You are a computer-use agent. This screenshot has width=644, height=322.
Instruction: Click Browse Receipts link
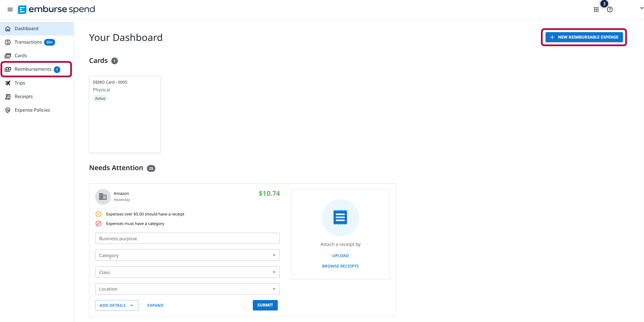[x=340, y=266]
